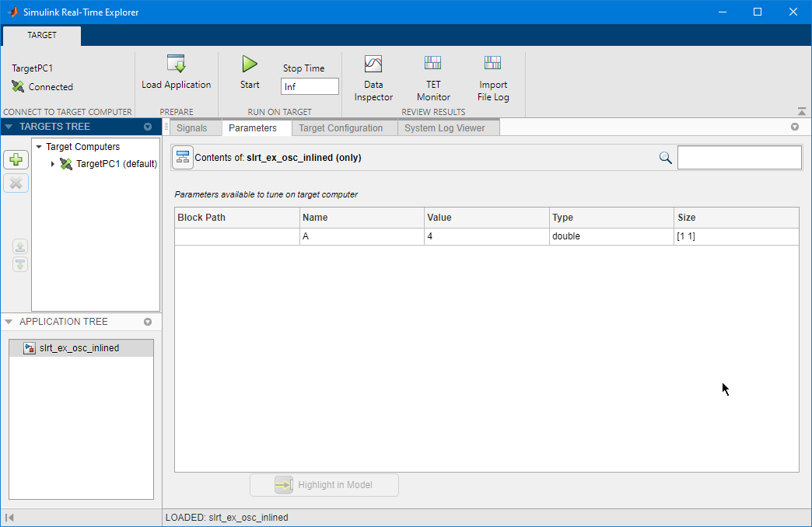
Task: Open the tab area options dropdown
Action: [x=795, y=127]
